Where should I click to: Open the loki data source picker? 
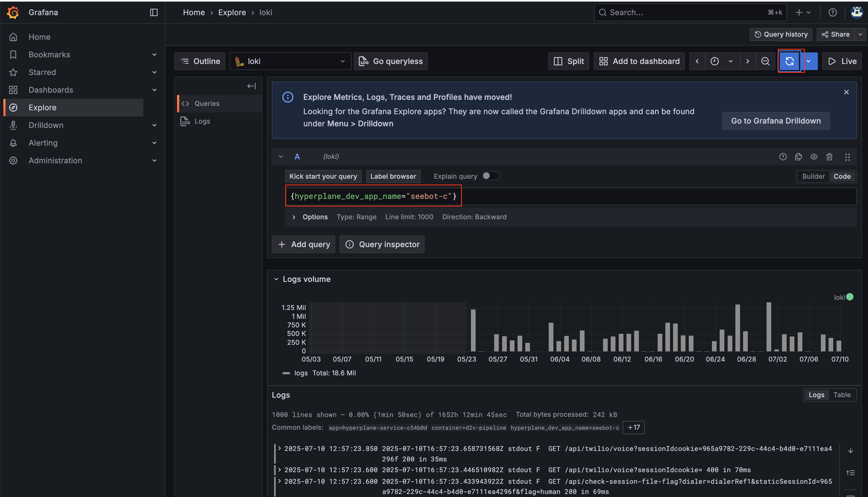point(290,61)
